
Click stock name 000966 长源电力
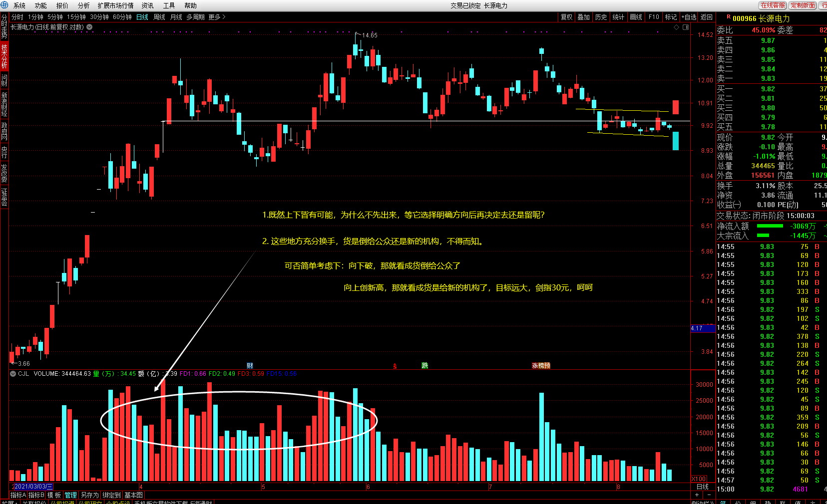point(761,18)
